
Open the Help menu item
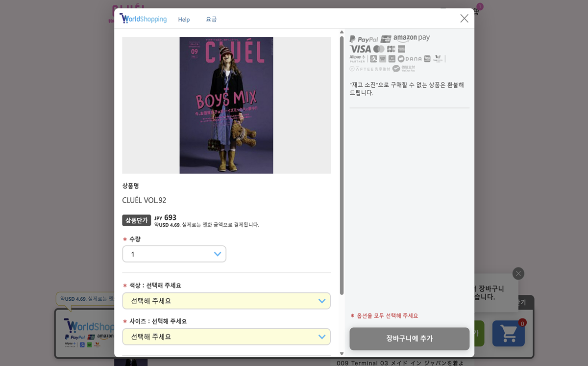184,20
